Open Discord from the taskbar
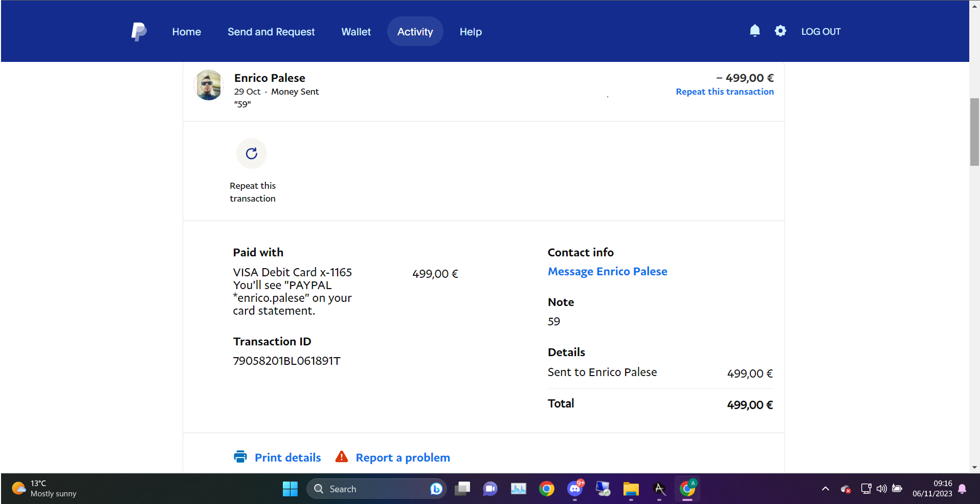 [575, 489]
